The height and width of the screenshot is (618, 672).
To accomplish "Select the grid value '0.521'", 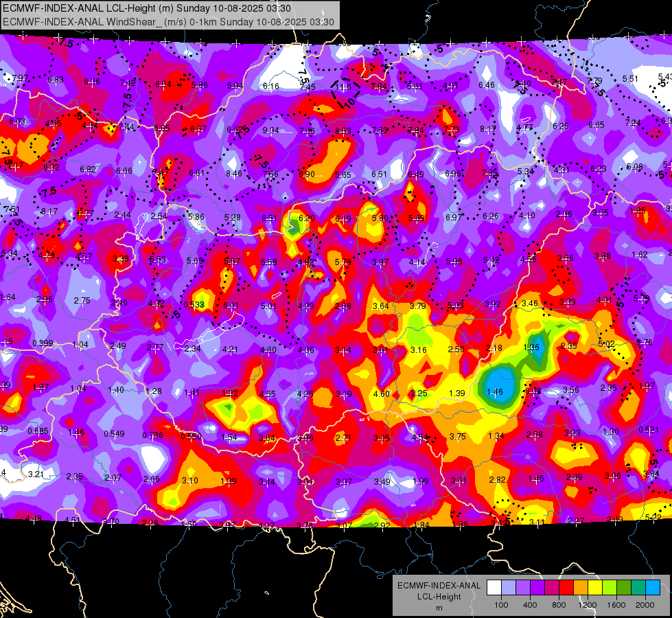I will (x=649, y=429).
